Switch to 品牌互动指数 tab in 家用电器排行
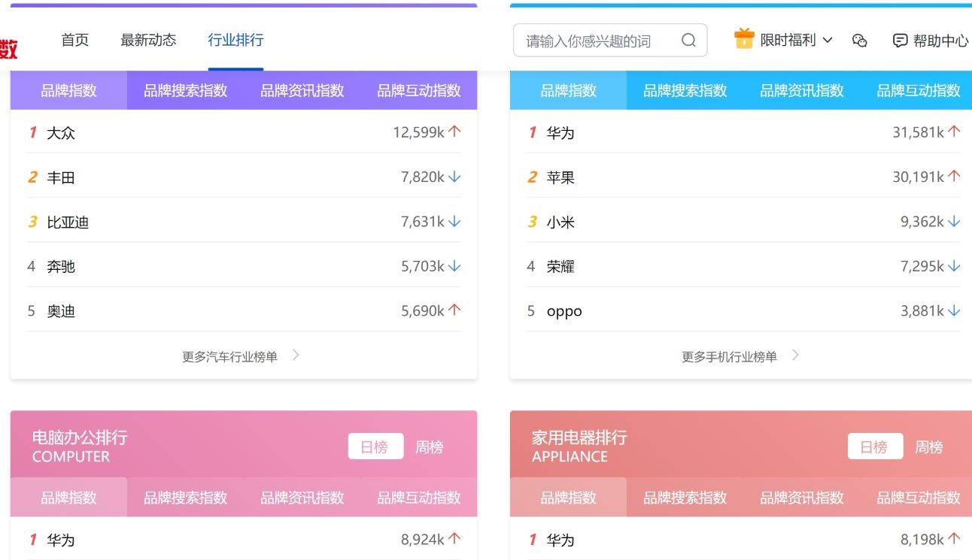The width and height of the screenshot is (972, 560). tap(918, 498)
